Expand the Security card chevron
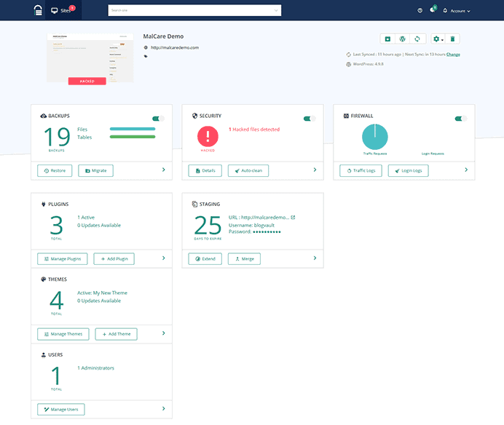This screenshot has height=425, width=504. tap(315, 170)
